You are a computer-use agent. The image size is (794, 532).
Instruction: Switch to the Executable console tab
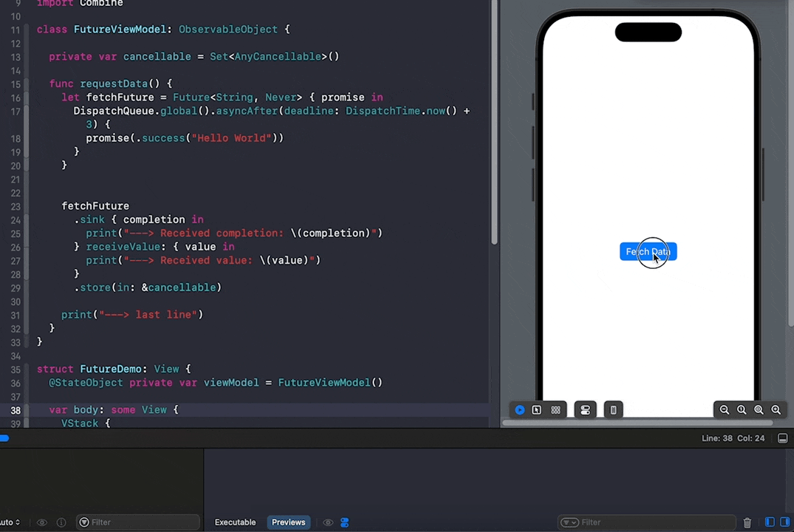point(235,522)
